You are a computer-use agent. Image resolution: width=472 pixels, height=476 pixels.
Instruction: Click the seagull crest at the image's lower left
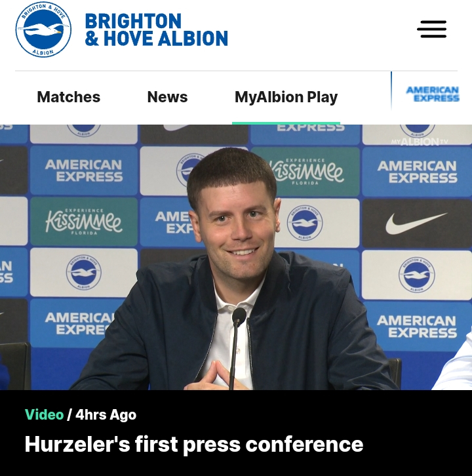tap(84, 272)
